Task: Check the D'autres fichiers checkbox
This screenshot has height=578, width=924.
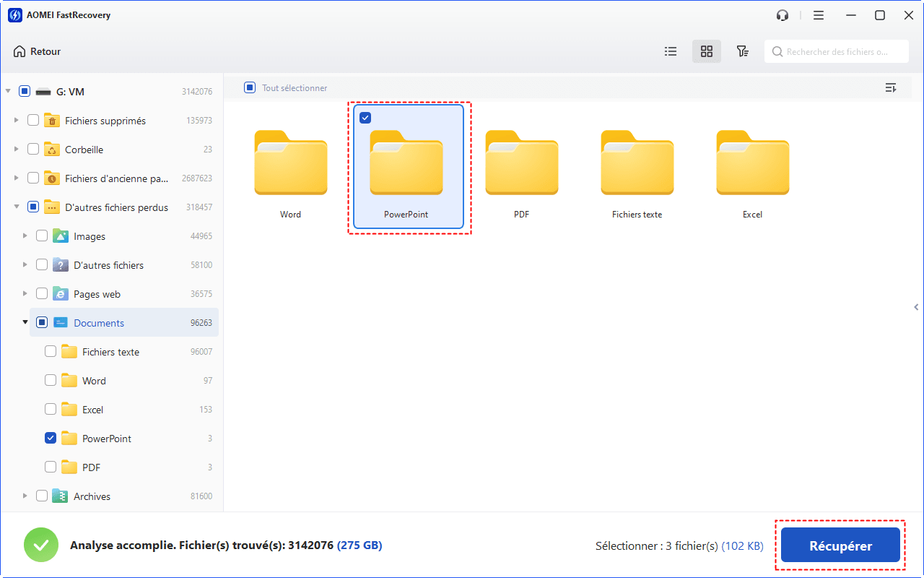Action: click(42, 265)
